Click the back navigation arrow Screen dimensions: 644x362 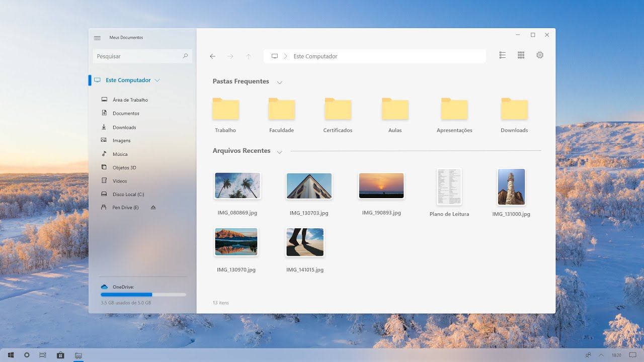tap(213, 56)
